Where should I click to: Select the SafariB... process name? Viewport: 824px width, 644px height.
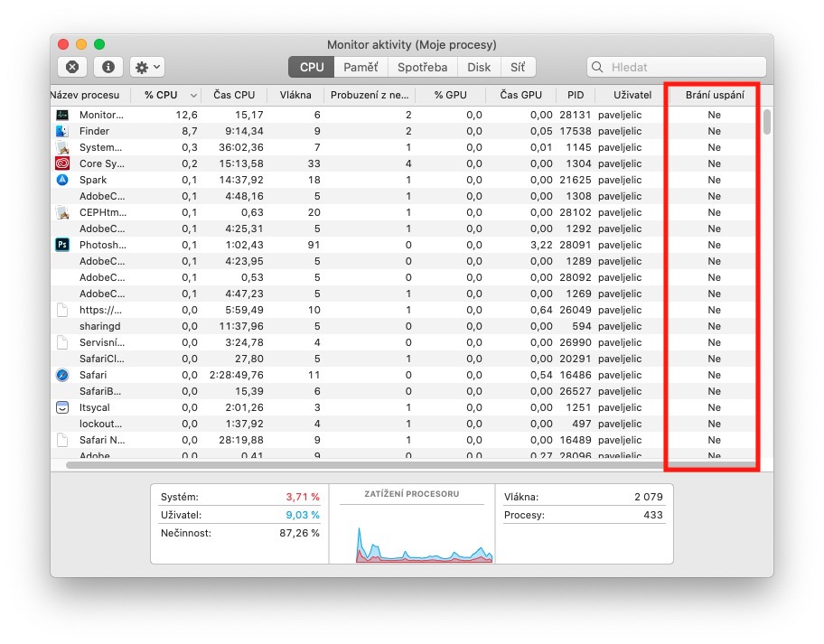(100, 391)
